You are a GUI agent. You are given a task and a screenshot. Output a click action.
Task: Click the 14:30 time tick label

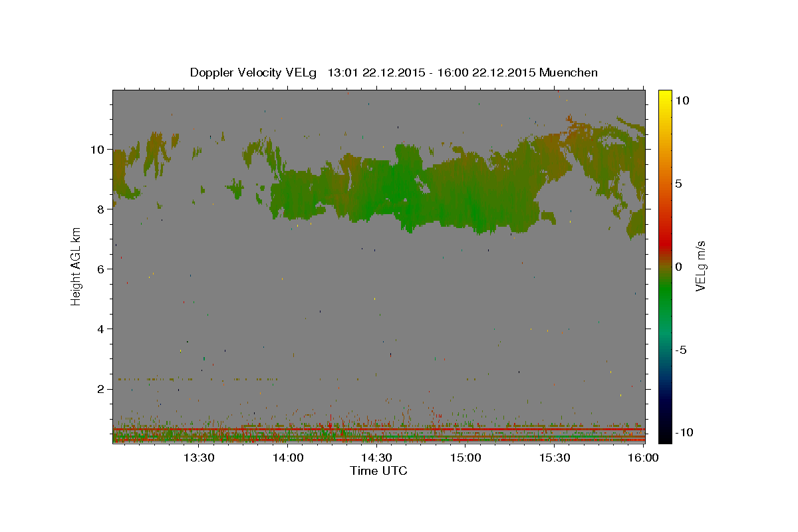(x=376, y=458)
